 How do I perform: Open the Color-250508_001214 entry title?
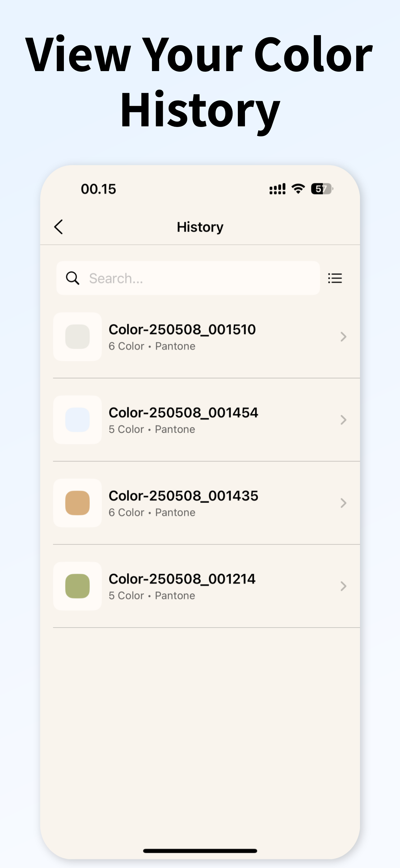182,579
